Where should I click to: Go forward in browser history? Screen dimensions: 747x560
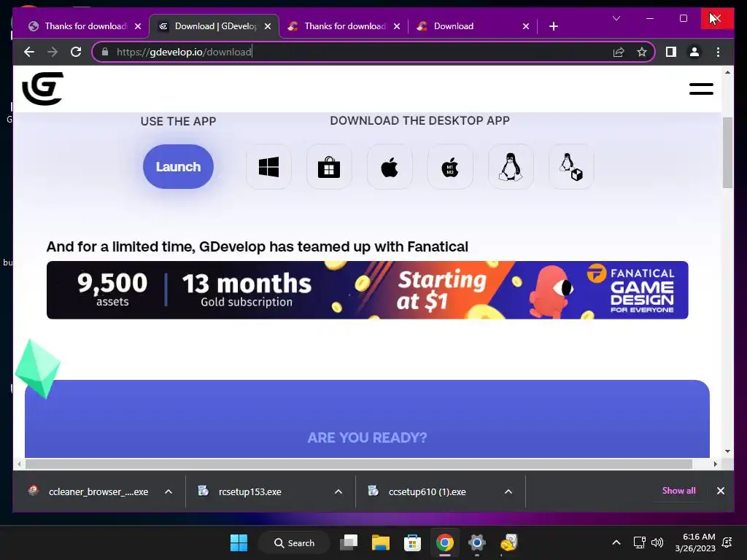pyautogui.click(x=53, y=52)
